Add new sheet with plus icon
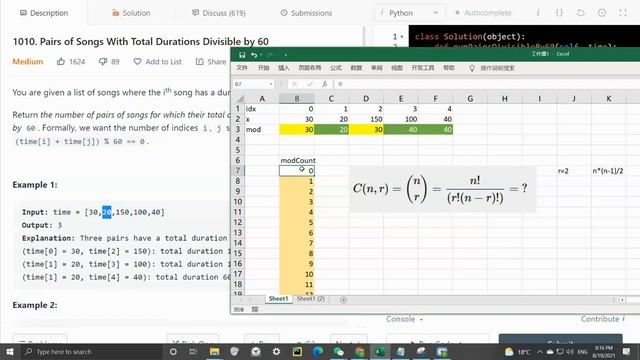This screenshot has height=360, width=640. pos(343,300)
